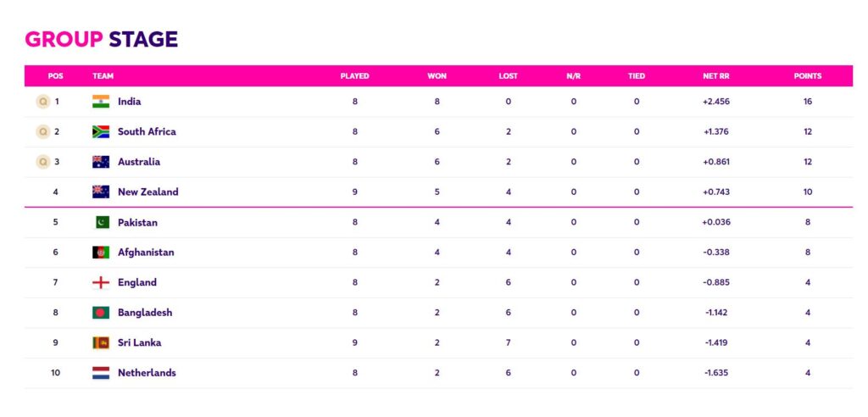
Task: Click the Australia flag icon
Action: (x=101, y=162)
